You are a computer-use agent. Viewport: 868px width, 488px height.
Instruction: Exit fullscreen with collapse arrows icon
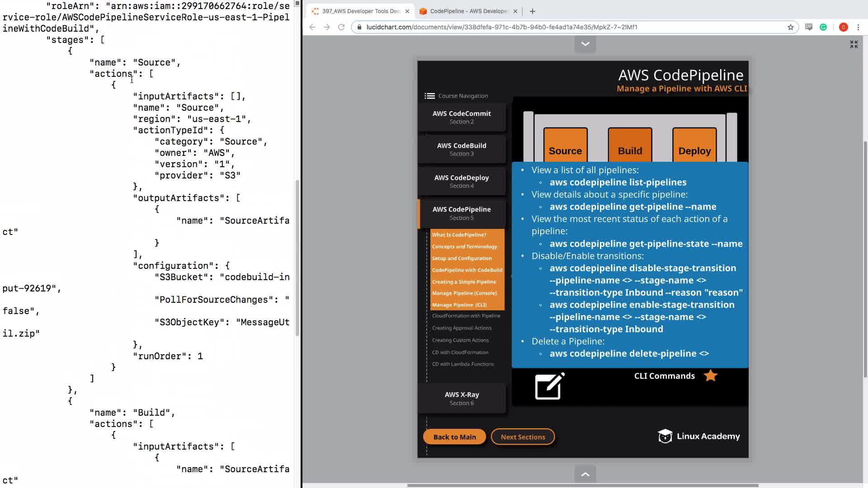point(854,44)
